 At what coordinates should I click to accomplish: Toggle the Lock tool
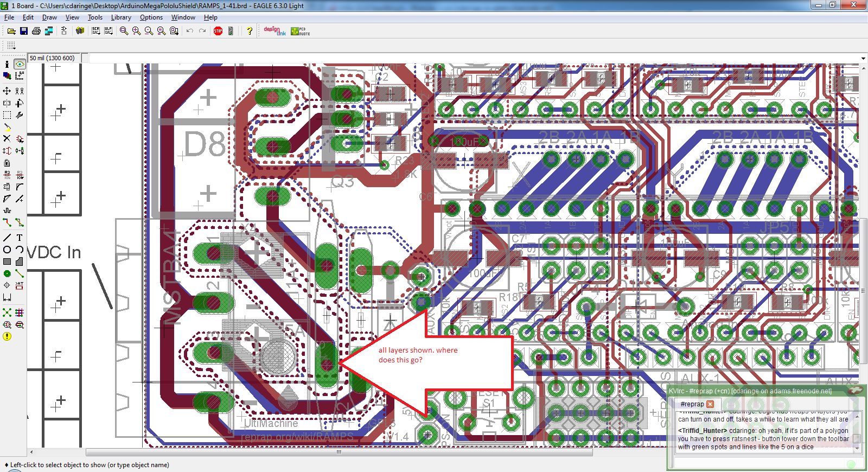(x=7, y=163)
